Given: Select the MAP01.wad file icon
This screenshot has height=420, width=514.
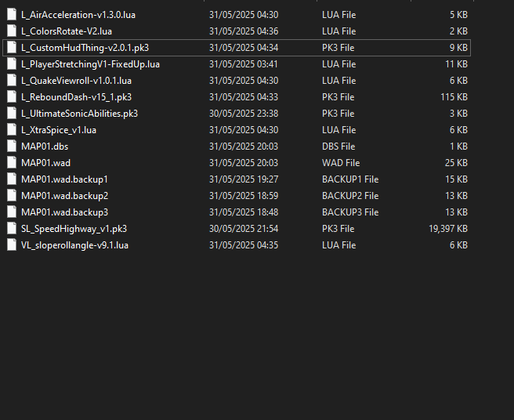Looking at the screenshot, I should click(12, 163).
